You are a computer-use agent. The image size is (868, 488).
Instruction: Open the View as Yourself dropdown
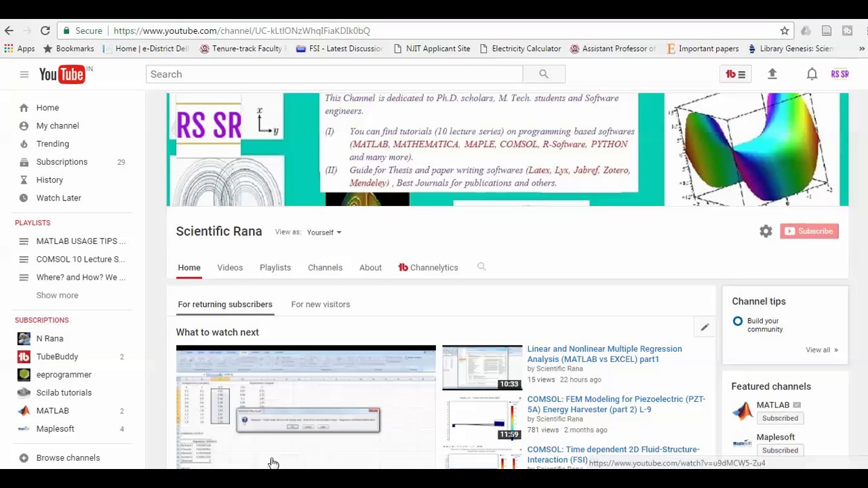point(324,232)
